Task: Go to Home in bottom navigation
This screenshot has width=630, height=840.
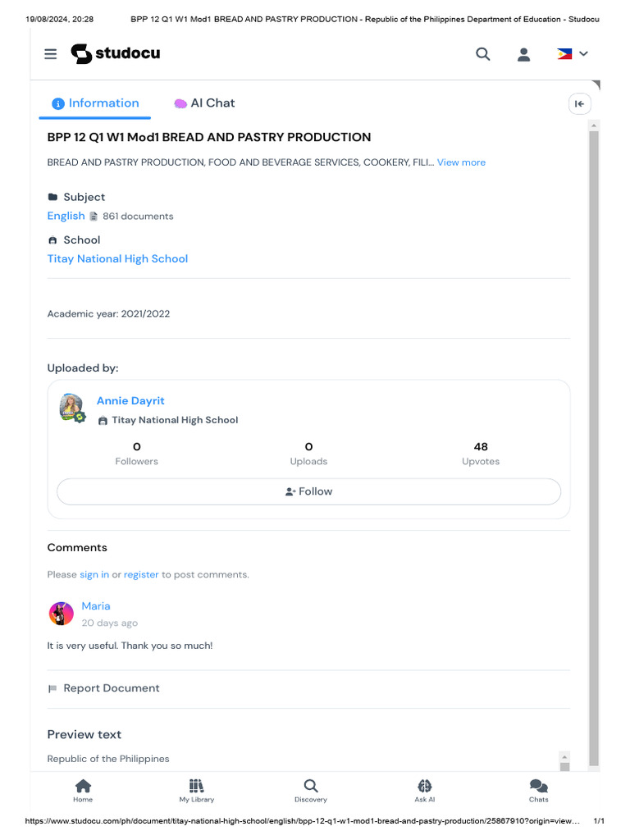Action: click(83, 790)
